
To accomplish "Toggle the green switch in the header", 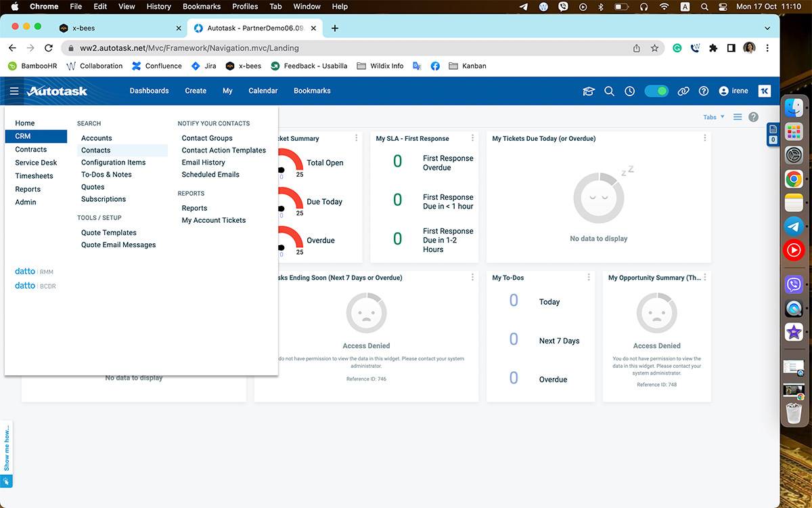I will pos(656,91).
